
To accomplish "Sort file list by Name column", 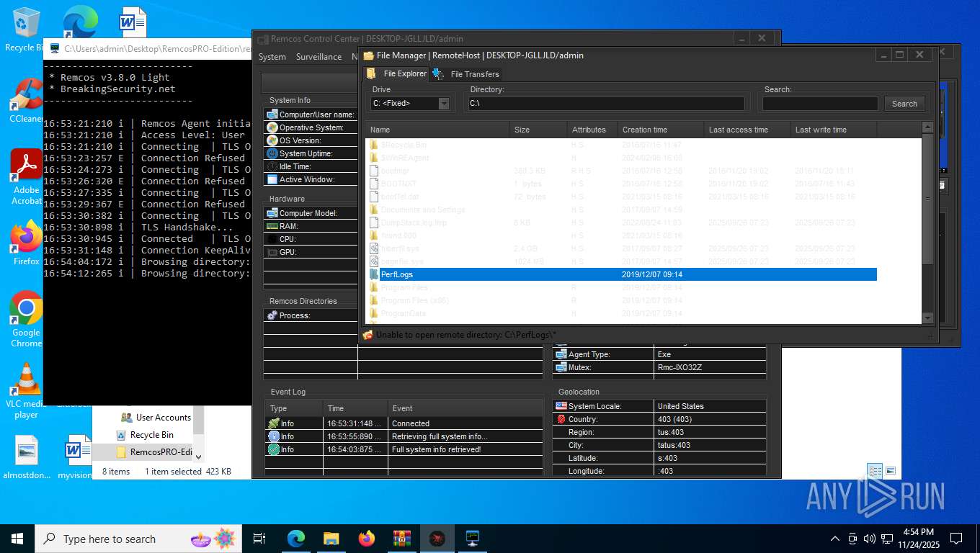I will pyautogui.click(x=437, y=130).
